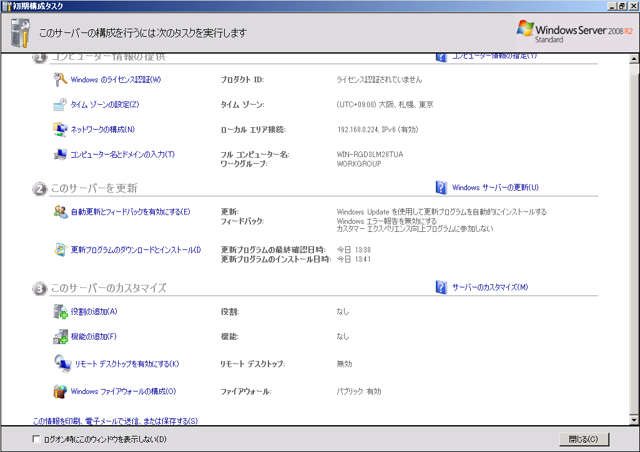Click help icon beside サーバーのカスタマイズ
The height and width of the screenshot is (452, 640).
(441, 287)
